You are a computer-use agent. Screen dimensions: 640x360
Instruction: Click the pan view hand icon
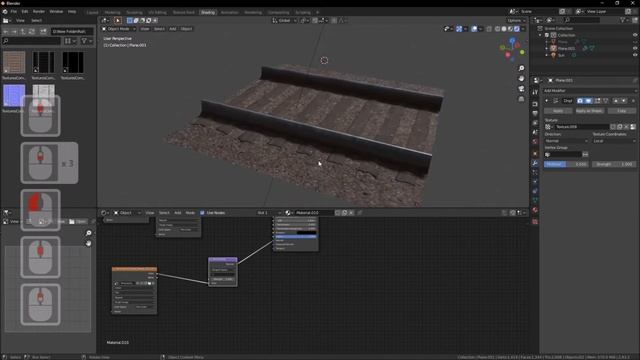point(521,78)
